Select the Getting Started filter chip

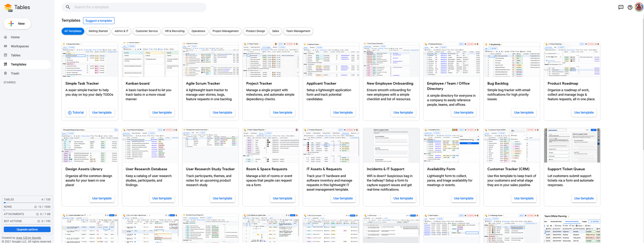[98, 31]
